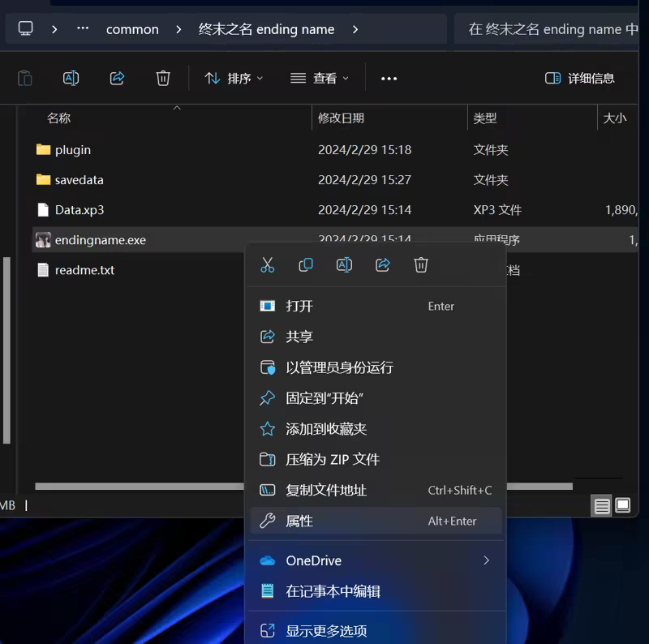Viewport: 649px width, 644px height.
Task: Expand the OneDrive submenu
Action: coord(486,560)
